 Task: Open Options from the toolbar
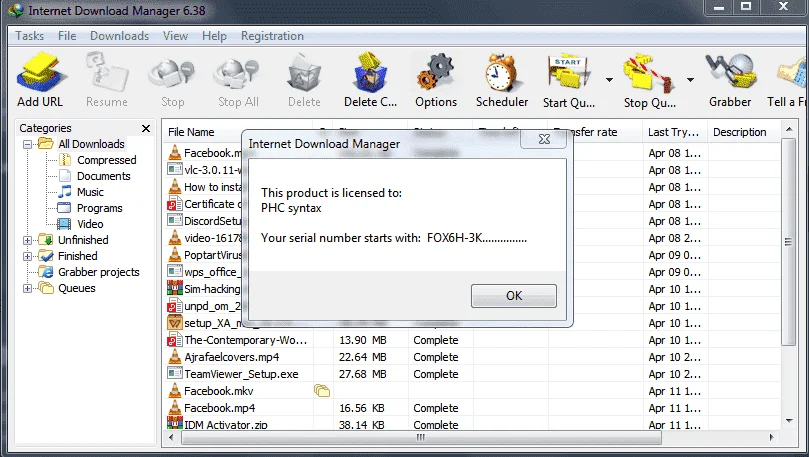click(x=436, y=73)
